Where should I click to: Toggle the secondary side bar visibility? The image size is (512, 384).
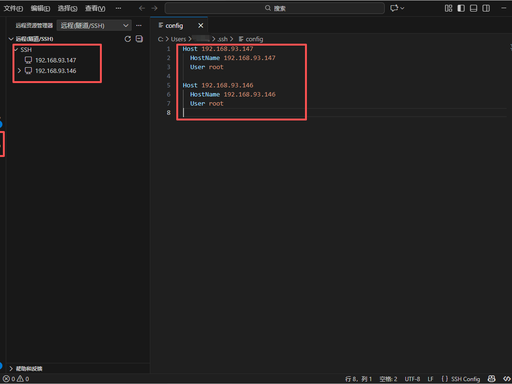click(486, 8)
